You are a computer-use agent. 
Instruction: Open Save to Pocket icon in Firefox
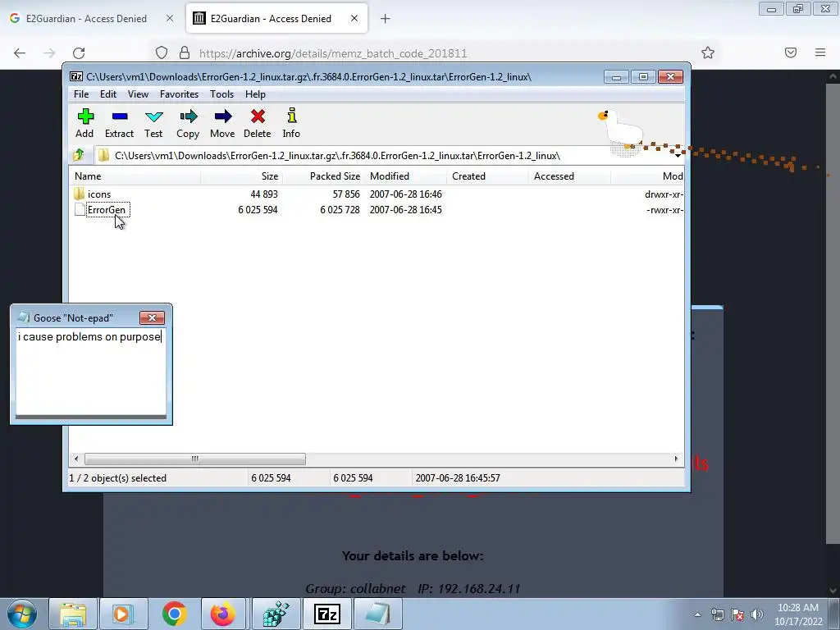(791, 52)
